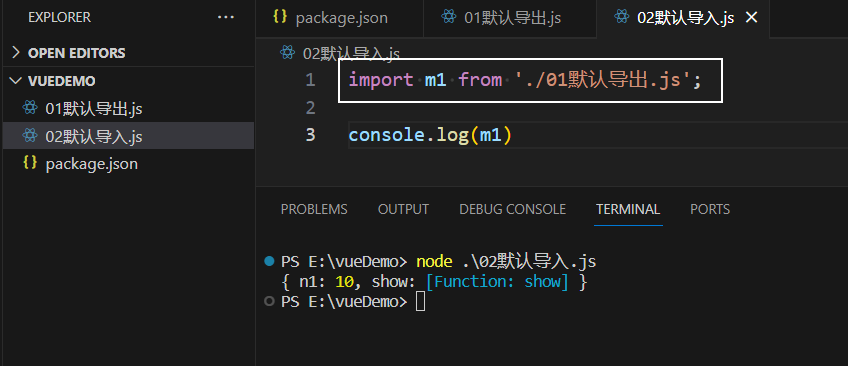Switch to the 01默认导出.js editor tab

(x=509, y=18)
